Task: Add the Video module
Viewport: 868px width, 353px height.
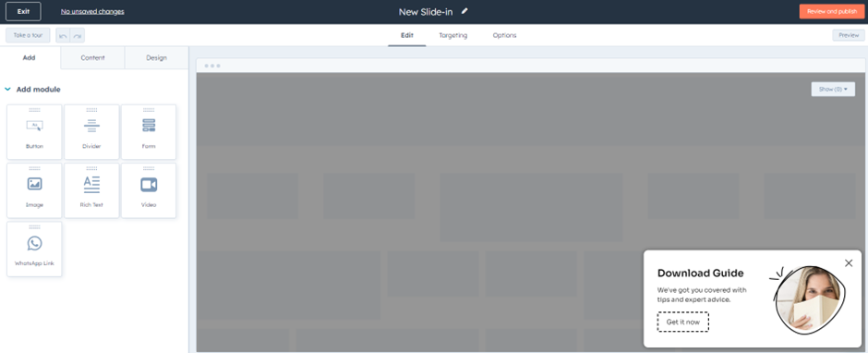Action: (x=149, y=190)
